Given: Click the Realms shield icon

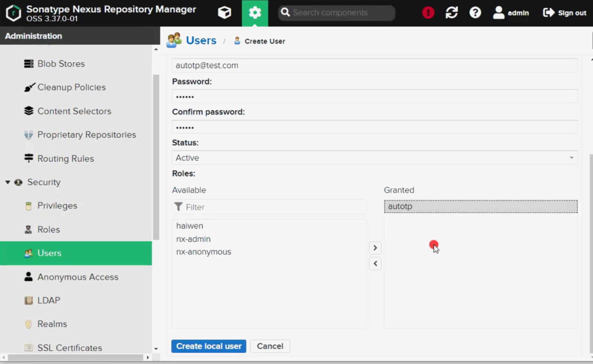Looking at the screenshot, I should (29, 324).
